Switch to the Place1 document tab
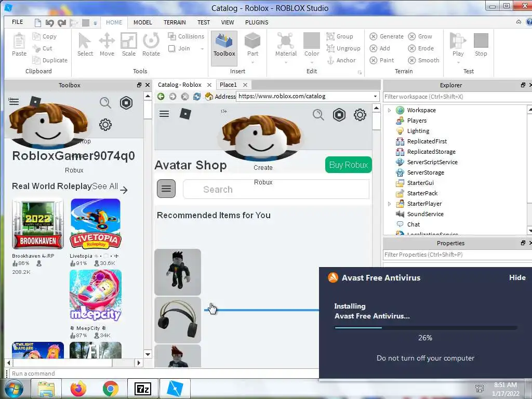Screen dimensions: 532x399 [228, 85]
